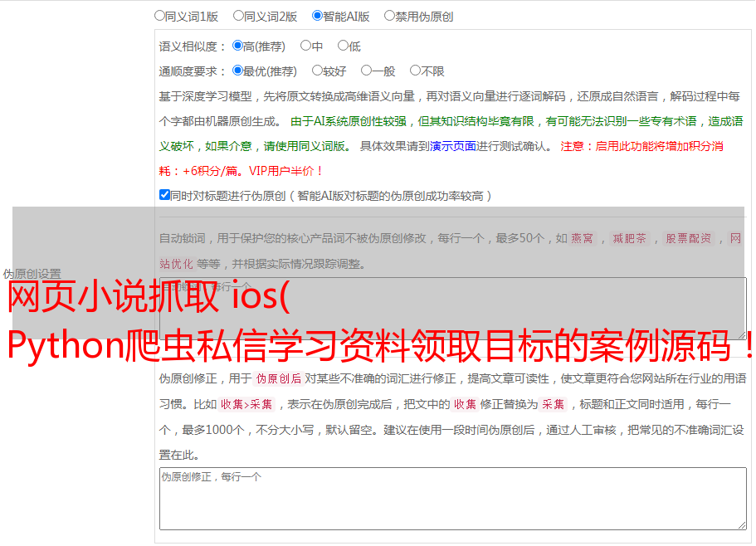Set 语义相似度 to 高(推荐)
Image resolution: width=756 pixels, height=546 pixels.
[x=237, y=46]
